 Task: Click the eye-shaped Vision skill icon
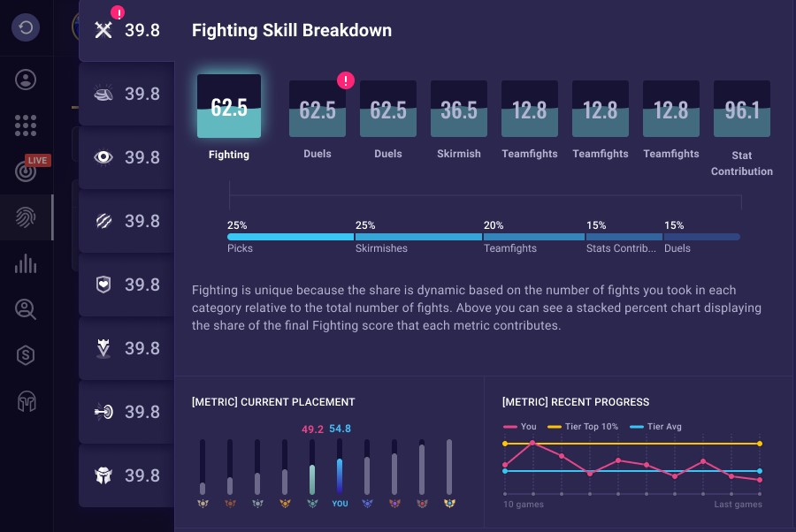click(x=103, y=157)
